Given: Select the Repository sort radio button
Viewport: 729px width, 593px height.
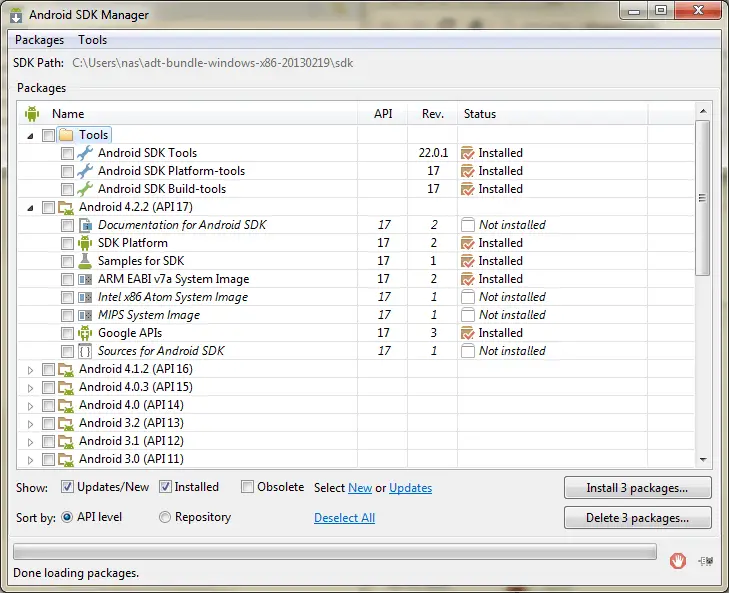Looking at the screenshot, I should click(166, 517).
